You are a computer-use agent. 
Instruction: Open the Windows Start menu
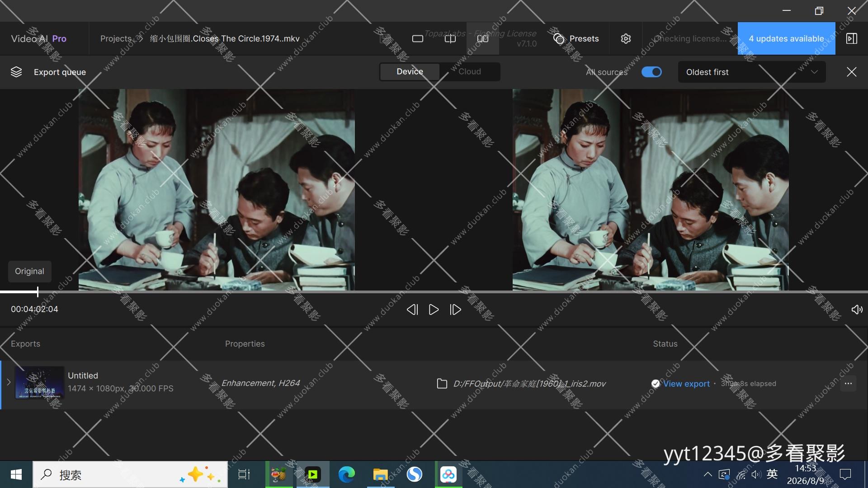pos(16,474)
